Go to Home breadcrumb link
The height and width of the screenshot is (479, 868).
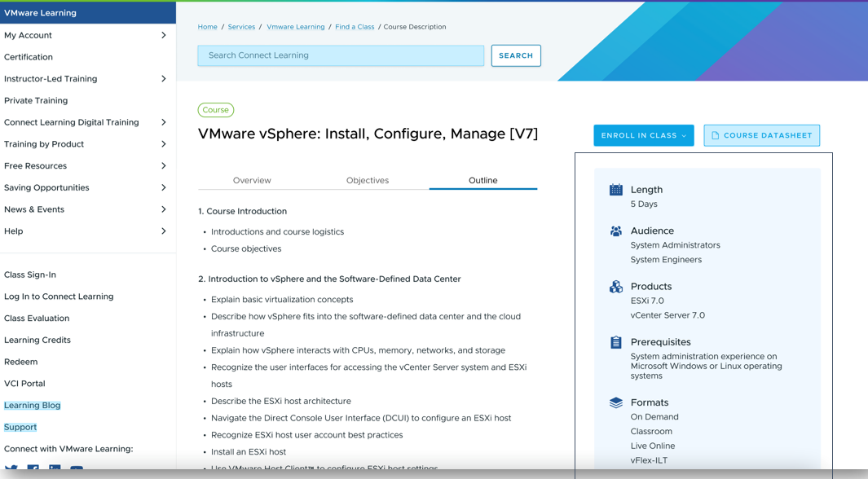coord(208,27)
